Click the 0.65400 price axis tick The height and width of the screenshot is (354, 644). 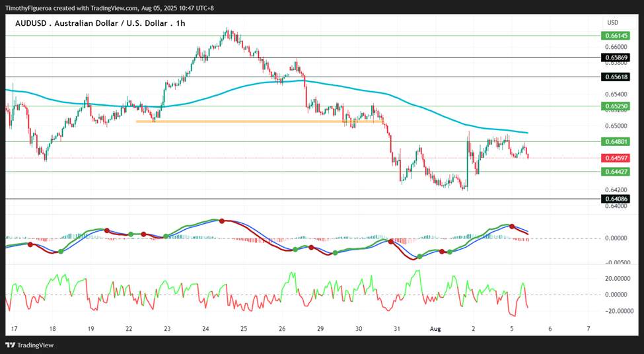point(616,94)
